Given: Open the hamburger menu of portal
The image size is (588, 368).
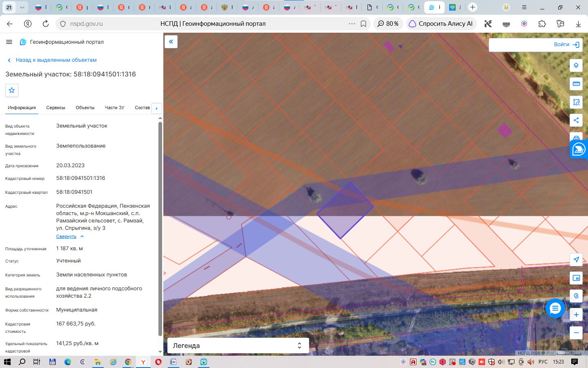Looking at the screenshot, I should coord(9,42).
